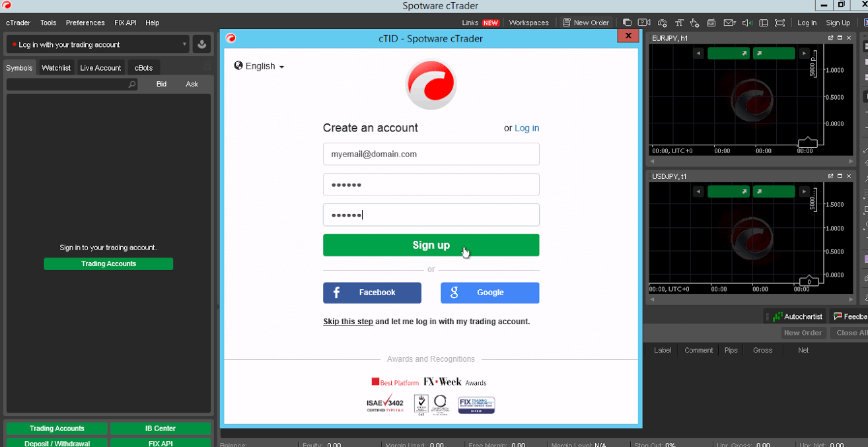Open the Help menu

point(153,22)
